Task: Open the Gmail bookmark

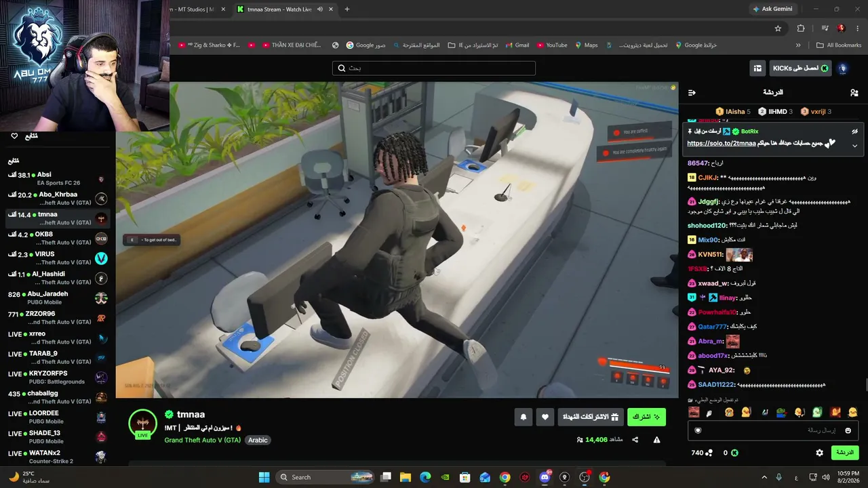Action: point(516,45)
